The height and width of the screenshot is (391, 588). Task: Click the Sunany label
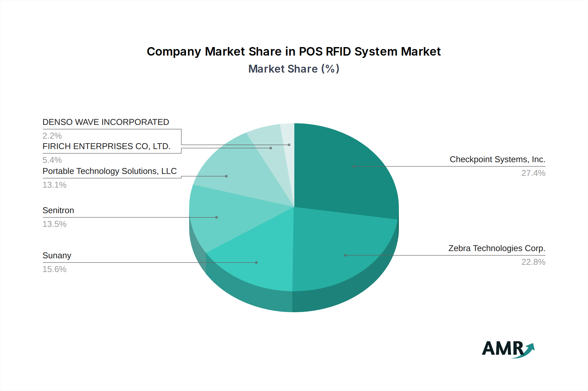pos(57,256)
